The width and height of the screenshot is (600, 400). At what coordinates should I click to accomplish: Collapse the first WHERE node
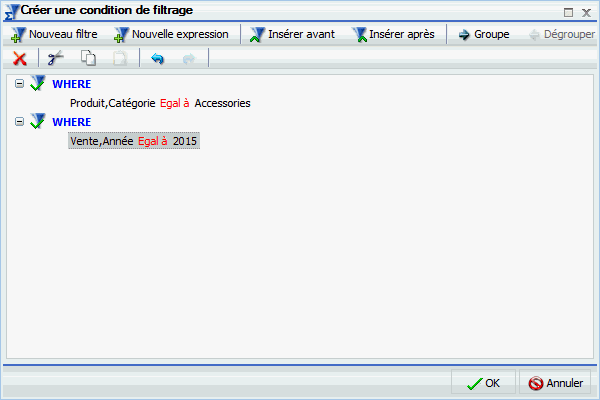coord(19,83)
